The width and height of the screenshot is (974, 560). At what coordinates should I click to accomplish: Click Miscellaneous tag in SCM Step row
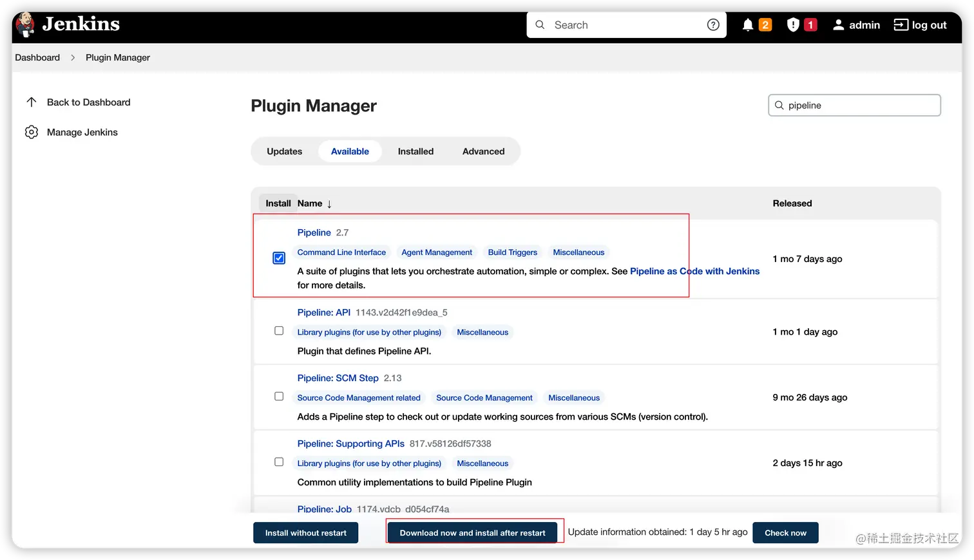(x=574, y=398)
